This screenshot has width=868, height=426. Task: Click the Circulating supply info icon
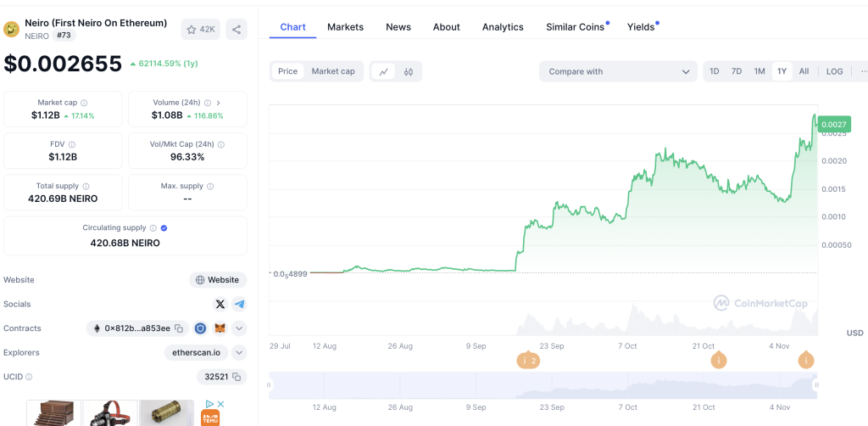153,228
